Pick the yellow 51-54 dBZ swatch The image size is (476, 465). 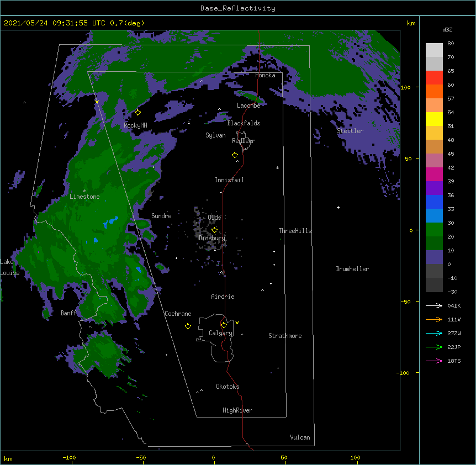(x=434, y=119)
